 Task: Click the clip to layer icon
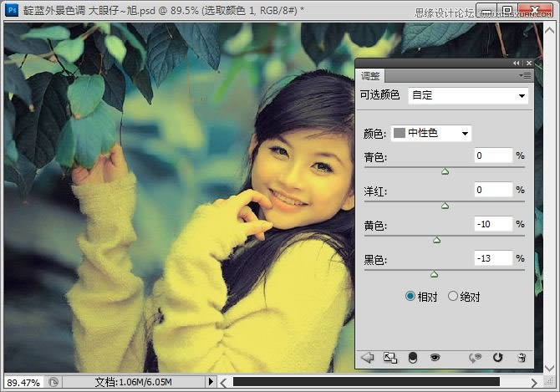point(412,358)
